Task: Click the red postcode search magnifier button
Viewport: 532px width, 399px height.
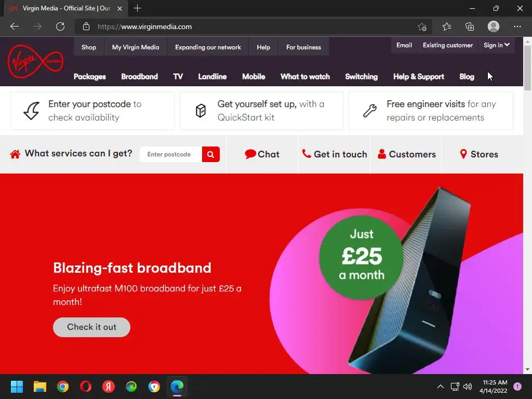Action: pyautogui.click(x=211, y=154)
